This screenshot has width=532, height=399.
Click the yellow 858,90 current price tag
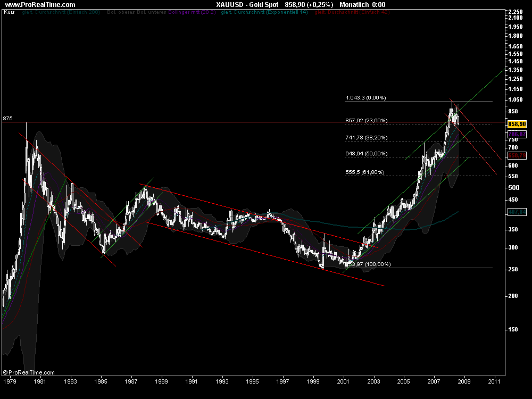coord(517,124)
